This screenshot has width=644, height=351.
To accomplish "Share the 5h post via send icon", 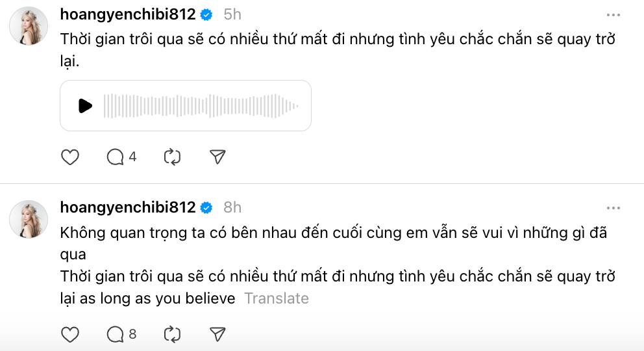I will tap(217, 157).
